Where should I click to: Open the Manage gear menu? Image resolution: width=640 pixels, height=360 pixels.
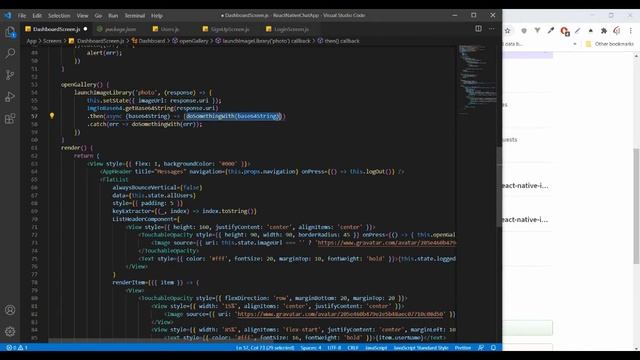(x=10, y=331)
